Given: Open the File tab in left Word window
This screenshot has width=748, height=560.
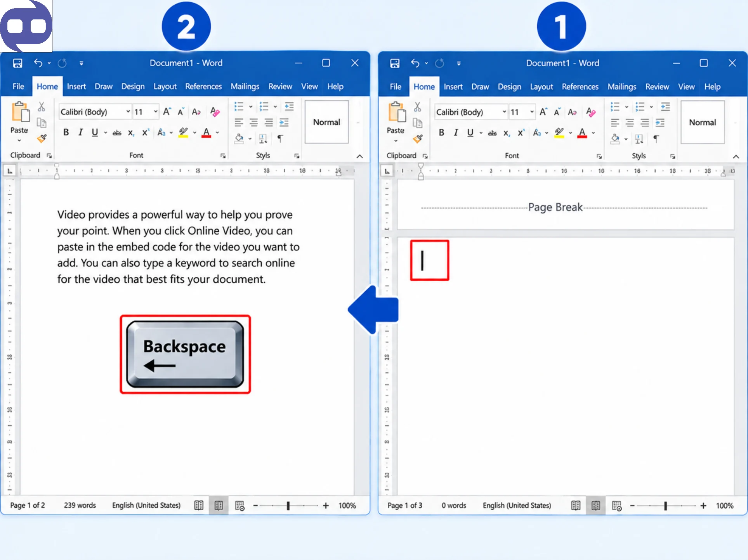Looking at the screenshot, I should click(18, 86).
